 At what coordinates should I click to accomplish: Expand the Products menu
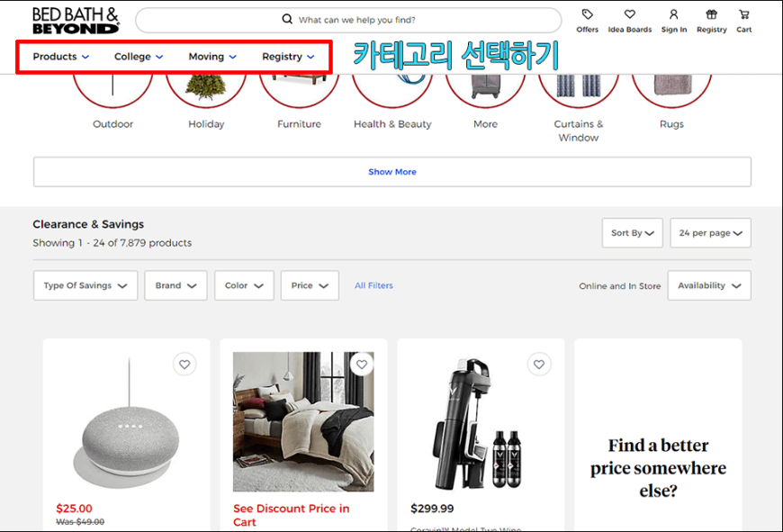click(61, 57)
